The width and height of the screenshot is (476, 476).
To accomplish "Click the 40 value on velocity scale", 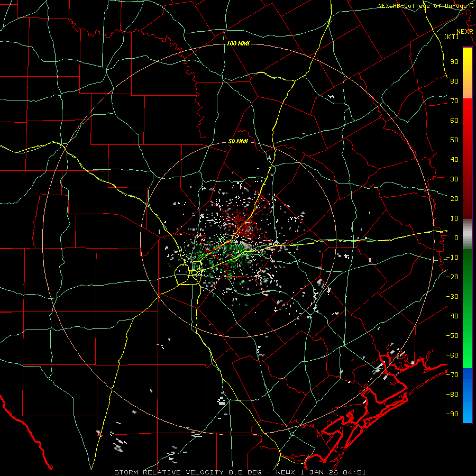I will pos(454,160).
